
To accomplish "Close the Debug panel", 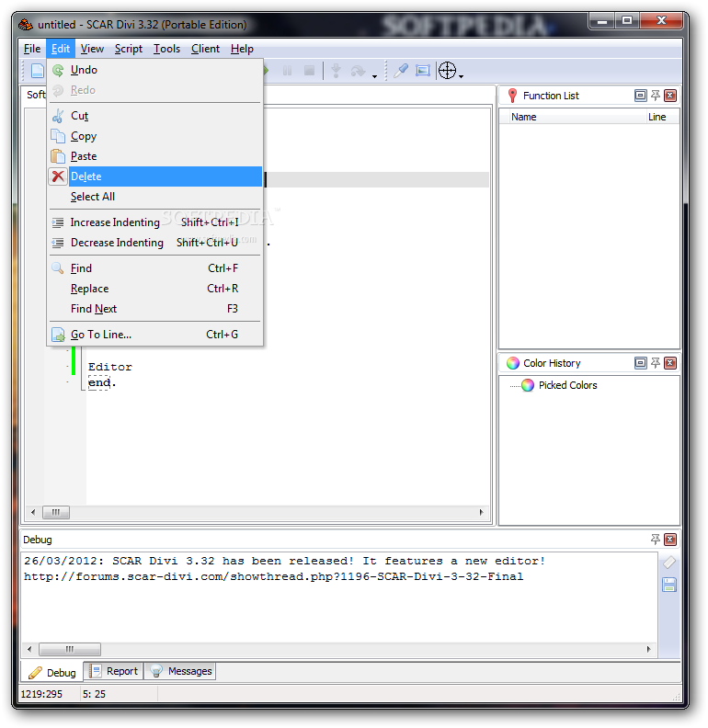I will click(670, 539).
